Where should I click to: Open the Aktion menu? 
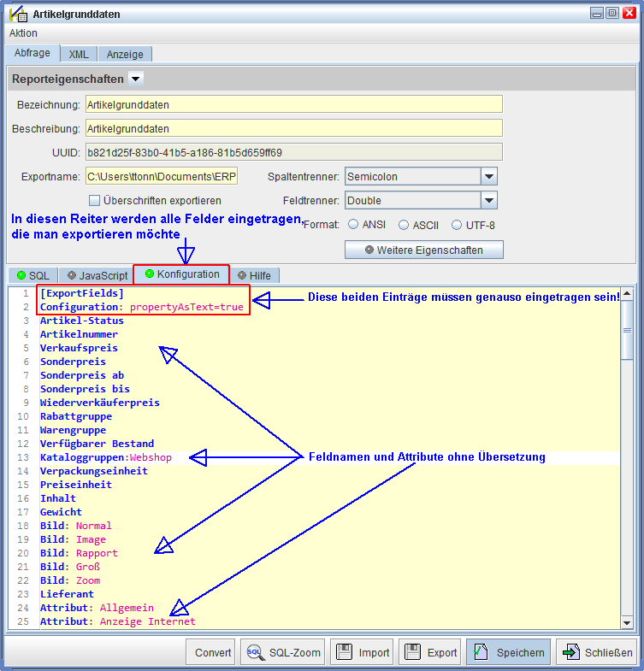point(23,33)
